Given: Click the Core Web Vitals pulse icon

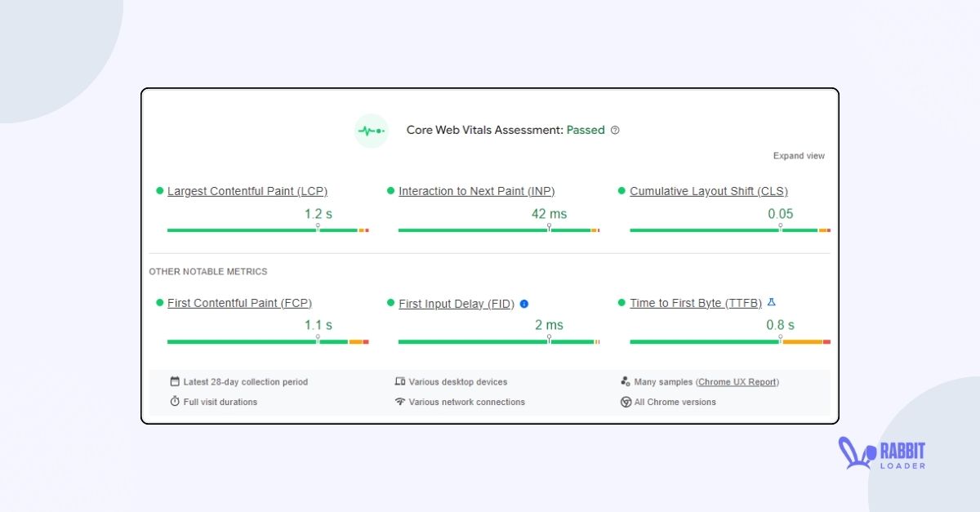Looking at the screenshot, I should click(371, 131).
